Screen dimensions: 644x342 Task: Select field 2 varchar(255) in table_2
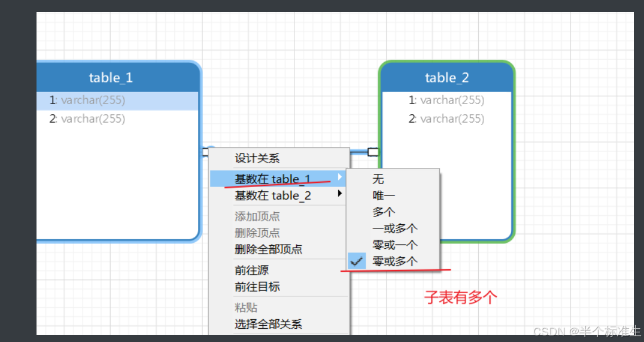click(x=446, y=119)
